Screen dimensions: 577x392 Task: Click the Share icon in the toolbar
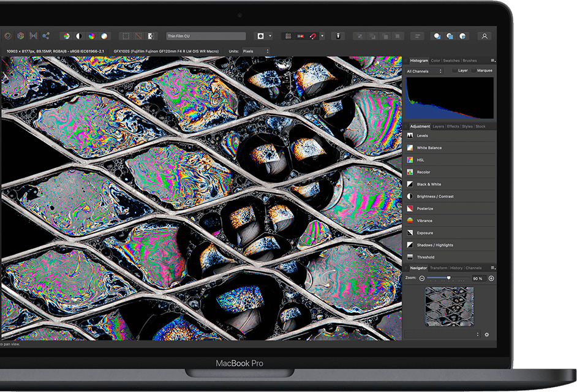click(47, 36)
